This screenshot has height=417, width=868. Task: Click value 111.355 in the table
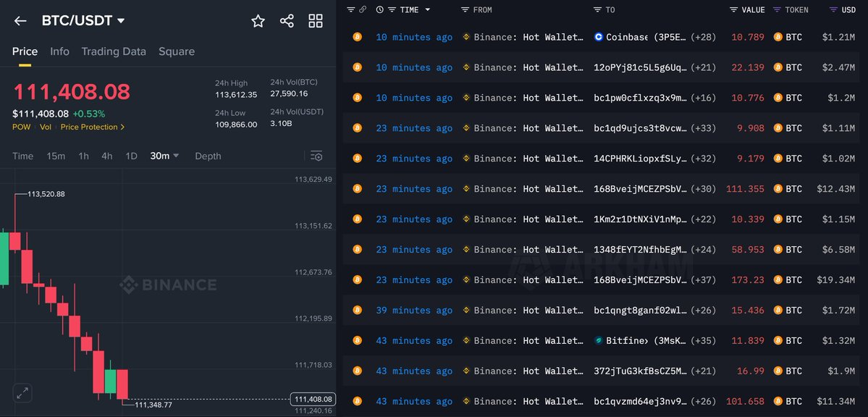coord(745,189)
